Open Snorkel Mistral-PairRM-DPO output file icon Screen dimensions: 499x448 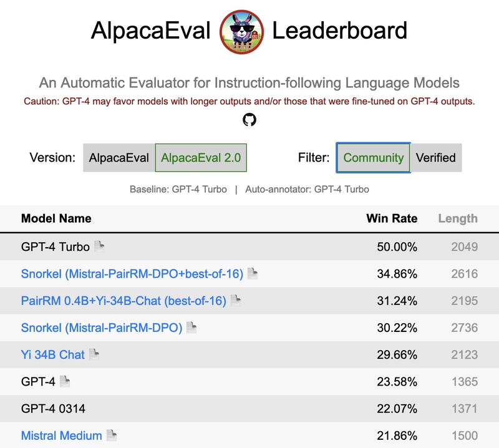click(191, 328)
